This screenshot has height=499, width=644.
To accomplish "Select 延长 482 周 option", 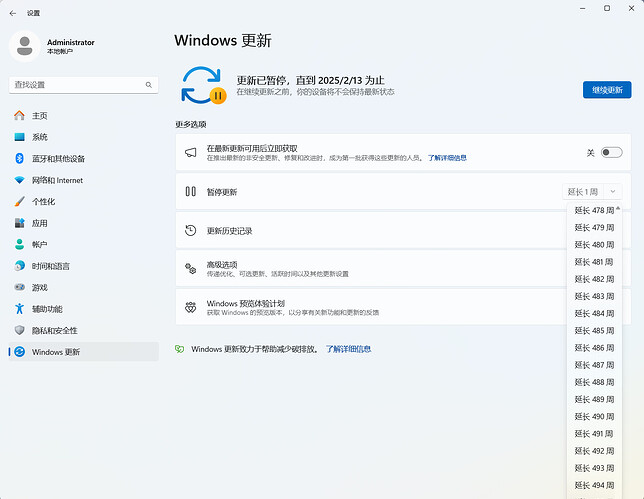I will (x=594, y=279).
